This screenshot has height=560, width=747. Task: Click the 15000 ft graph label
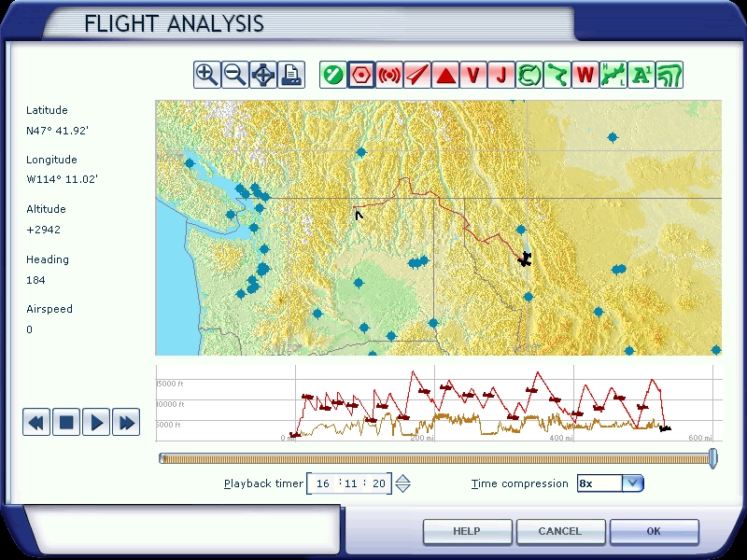click(x=170, y=384)
